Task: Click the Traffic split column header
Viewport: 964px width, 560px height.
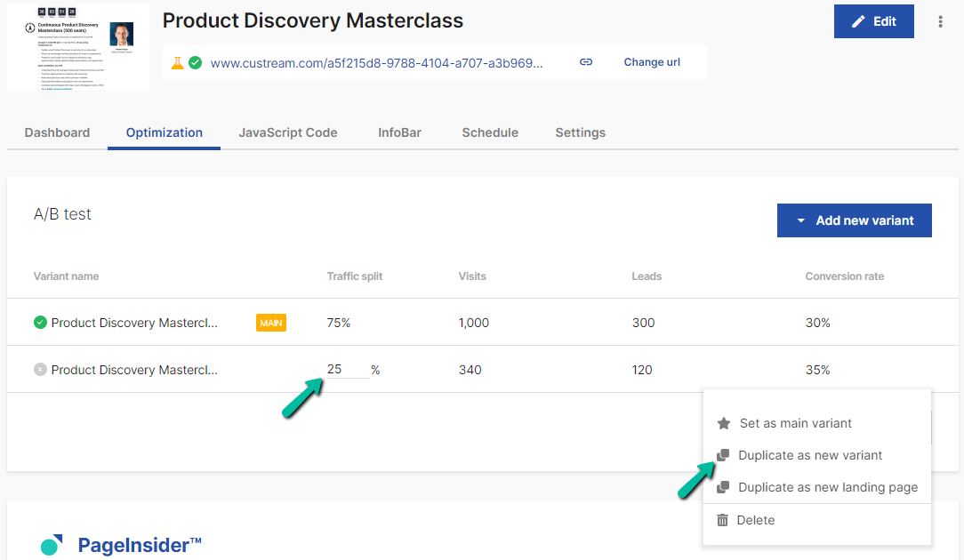Action: [x=355, y=276]
